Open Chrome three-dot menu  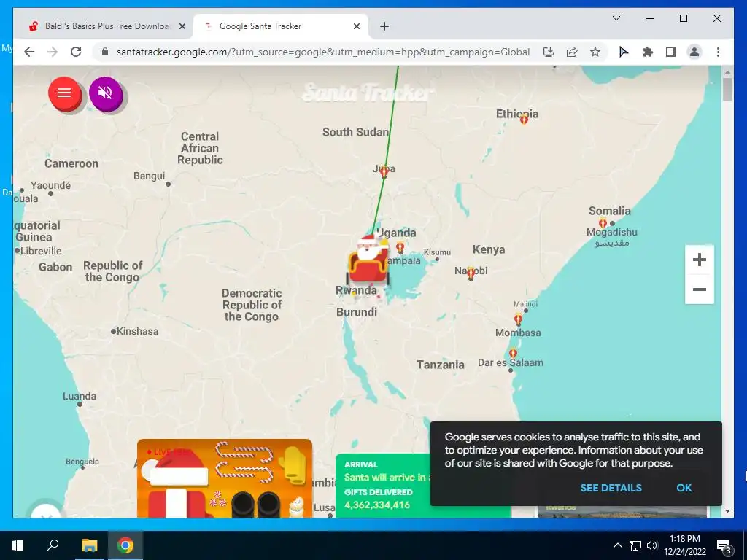click(718, 52)
